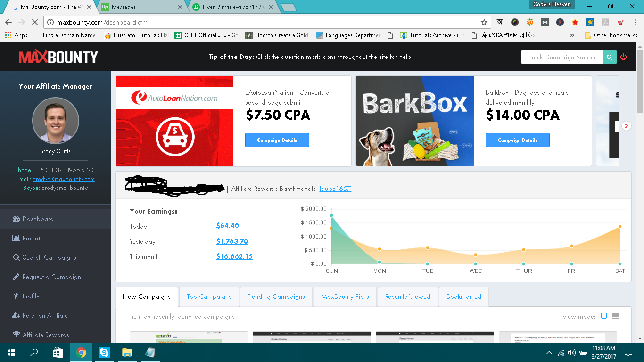The image size is (644, 362).
Task: Open the Other bookmarks folder
Action: point(611,35)
